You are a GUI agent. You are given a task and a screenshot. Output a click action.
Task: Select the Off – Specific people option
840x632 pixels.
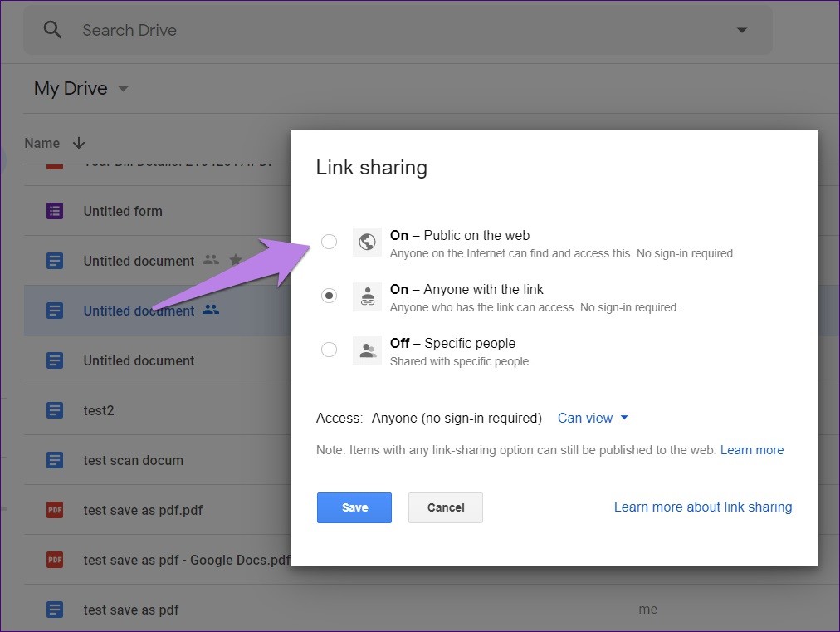[x=329, y=350]
